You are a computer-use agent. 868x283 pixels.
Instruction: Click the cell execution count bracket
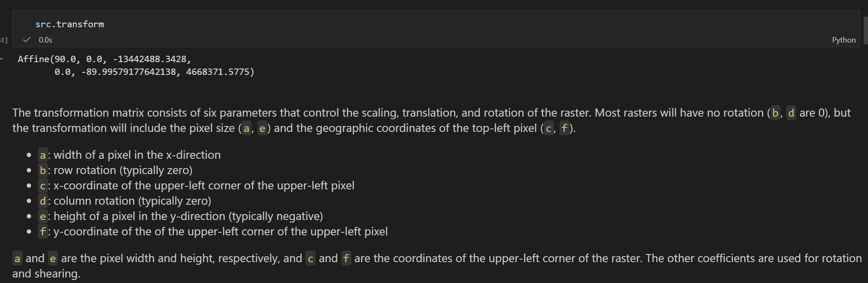tap(4, 40)
